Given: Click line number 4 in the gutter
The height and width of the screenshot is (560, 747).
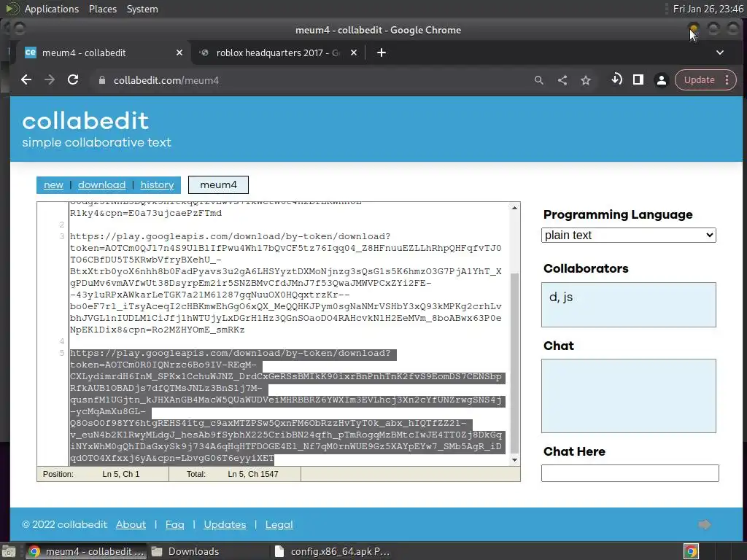Looking at the screenshot, I should (62, 341).
